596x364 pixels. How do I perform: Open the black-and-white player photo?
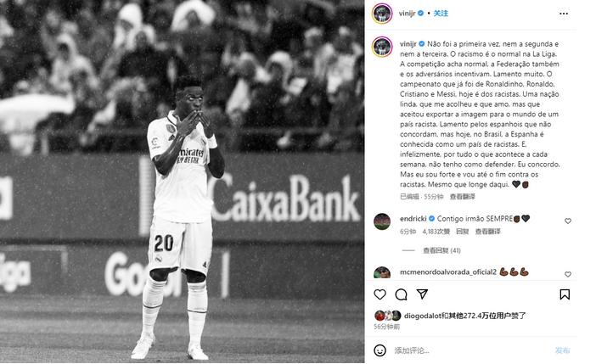click(x=182, y=182)
